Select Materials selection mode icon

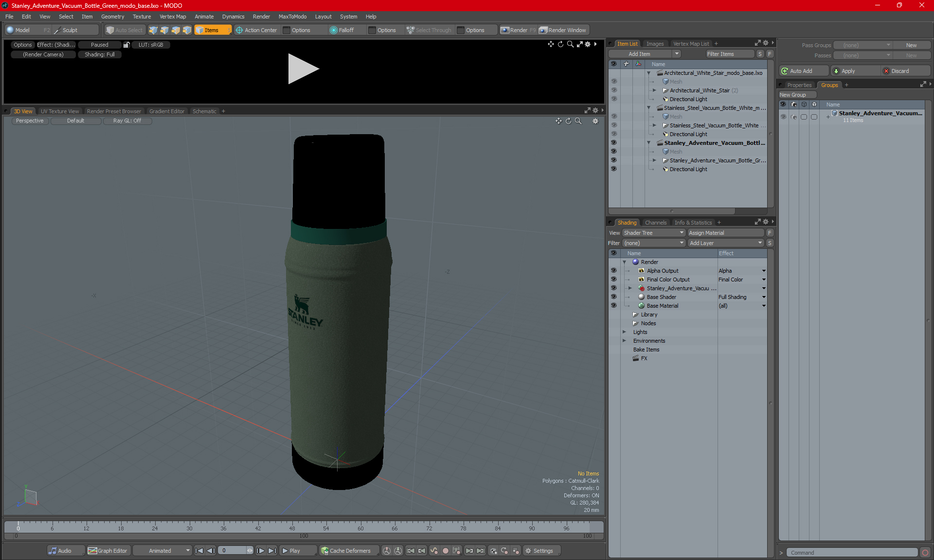[x=187, y=30]
